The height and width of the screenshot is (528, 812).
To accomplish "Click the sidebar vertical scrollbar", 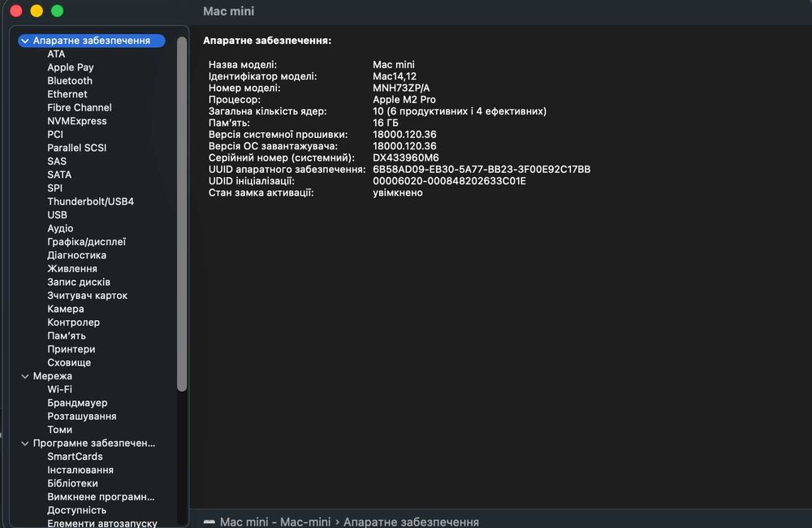I will pyautogui.click(x=181, y=214).
